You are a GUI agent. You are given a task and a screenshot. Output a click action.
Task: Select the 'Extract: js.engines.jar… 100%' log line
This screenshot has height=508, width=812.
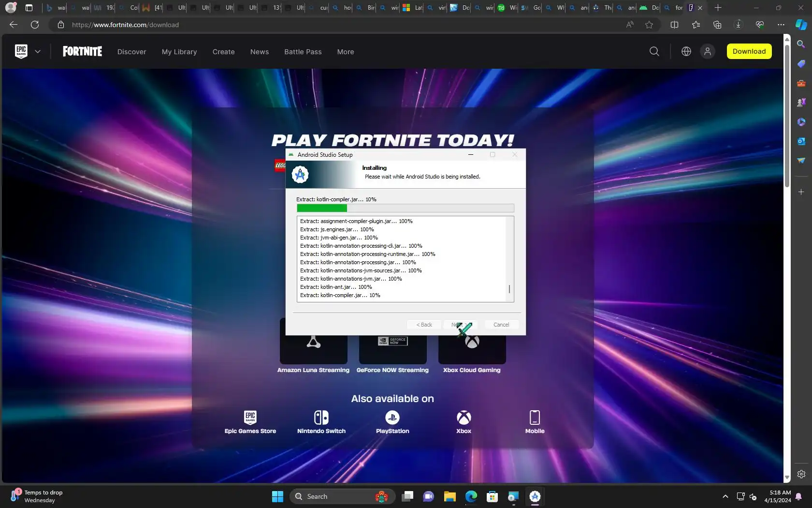click(x=337, y=229)
